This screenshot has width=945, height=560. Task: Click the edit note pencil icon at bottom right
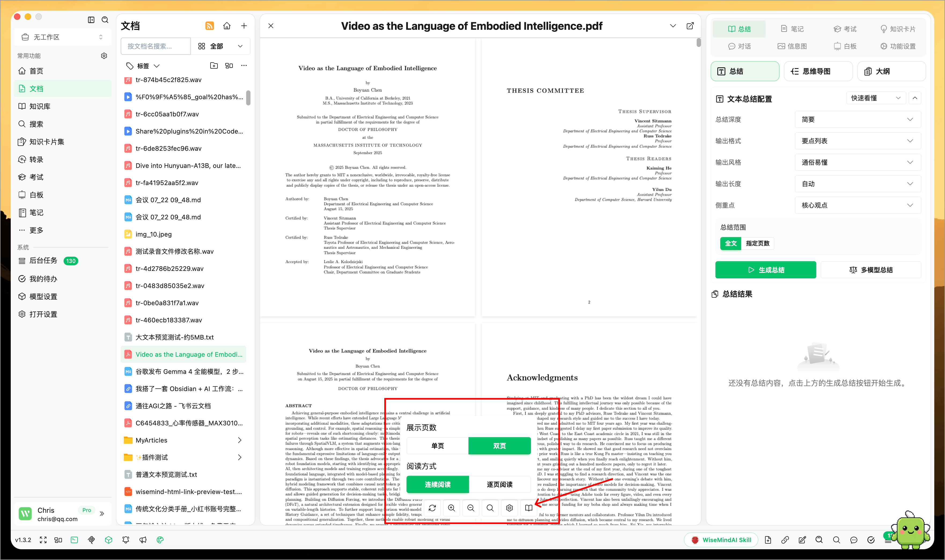pos(802,540)
